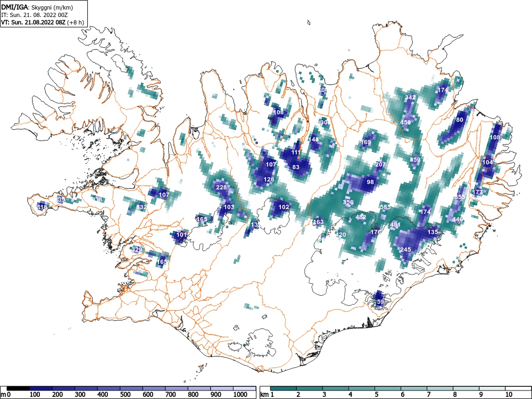
Task: Click the visibility value '102' on the map
Action: click(x=284, y=207)
